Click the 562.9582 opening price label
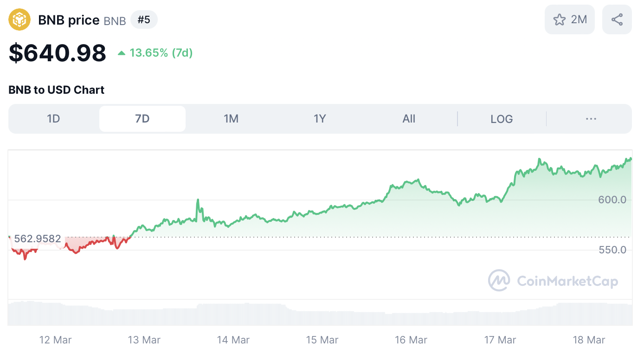The width and height of the screenshot is (644, 349). (38, 239)
